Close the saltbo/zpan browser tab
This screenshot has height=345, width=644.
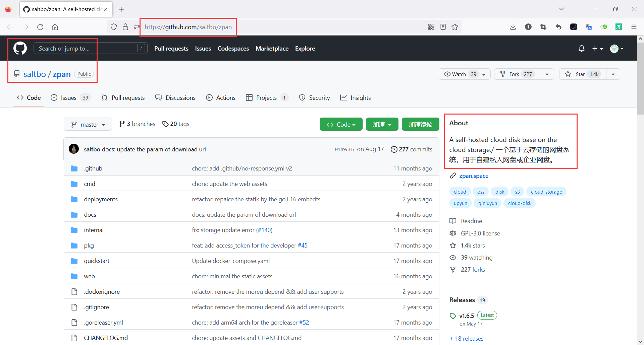click(106, 9)
